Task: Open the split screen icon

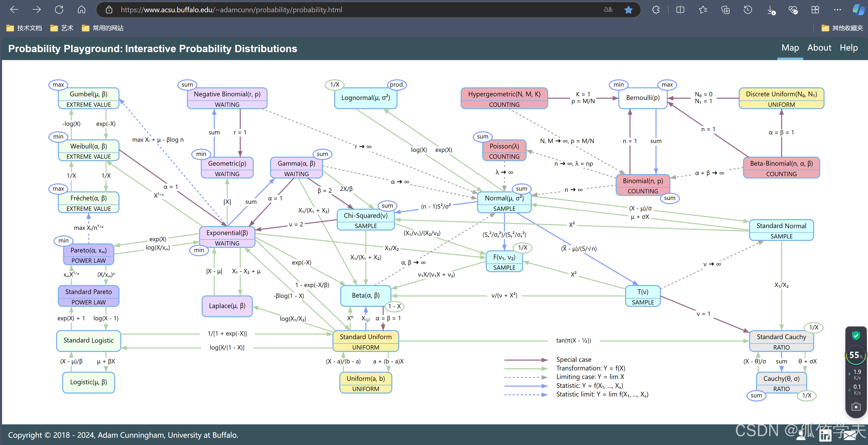Action: pyautogui.click(x=680, y=10)
